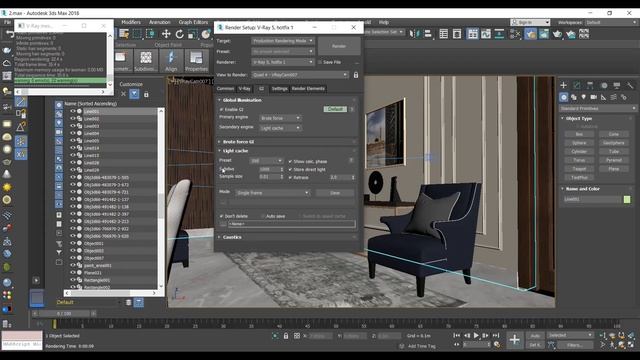Screen dimensions: 640x360
Task: Open the Light cache Mode dropdown
Action: point(273,193)
